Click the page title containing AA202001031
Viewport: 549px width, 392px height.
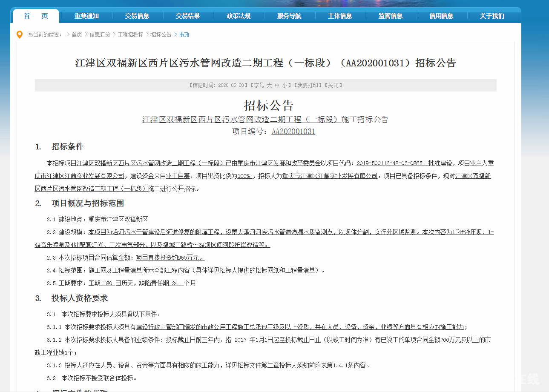pyautogui.click(x=266, y=63)
